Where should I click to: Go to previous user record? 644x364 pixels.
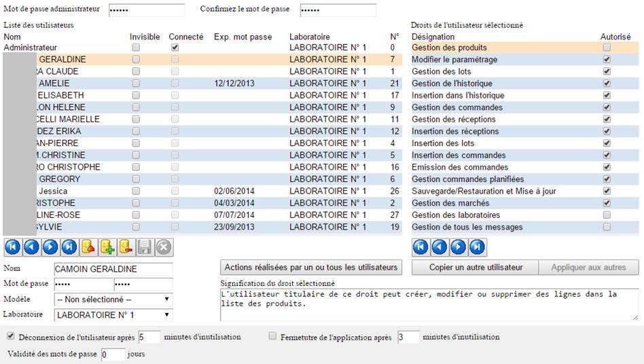[x=32, y=247]
